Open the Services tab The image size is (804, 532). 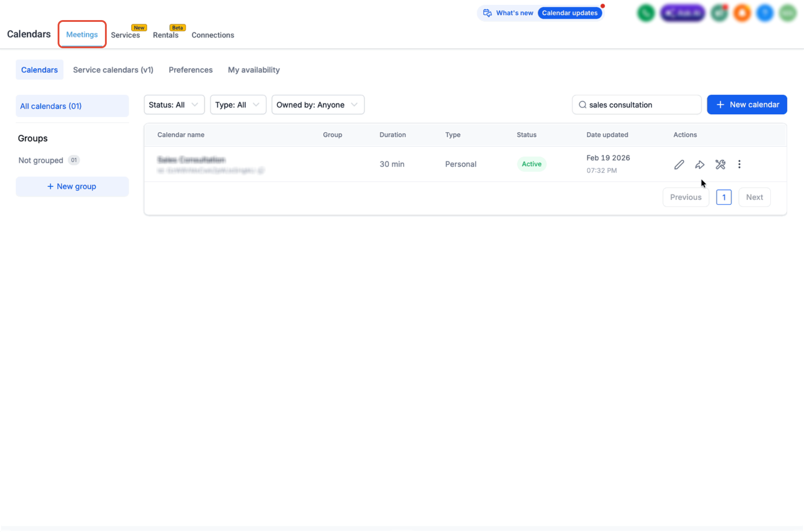(126, 35)
